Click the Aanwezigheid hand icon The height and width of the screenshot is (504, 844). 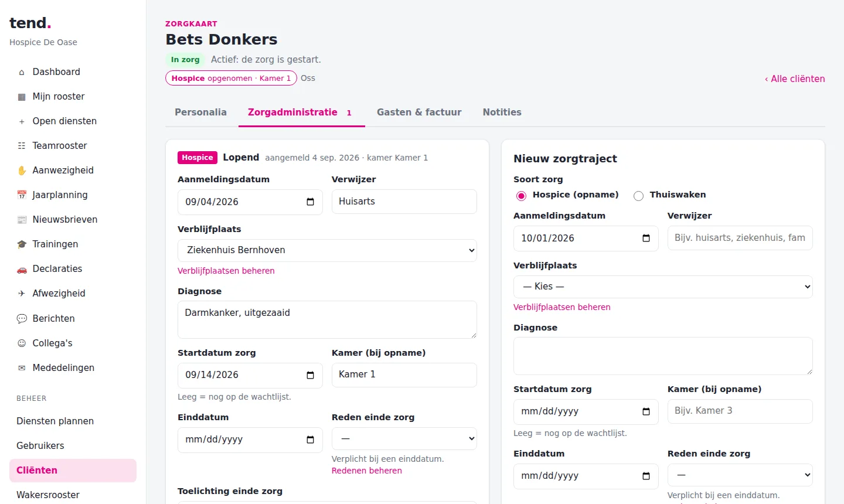coord(22,171)
